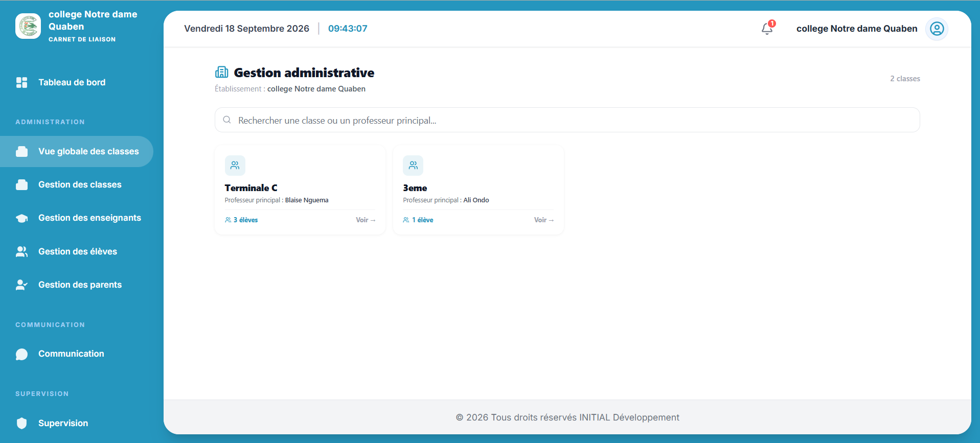Click the Terminale C class group icon
The width and height of the screenshot is (980, 443).
235,166
